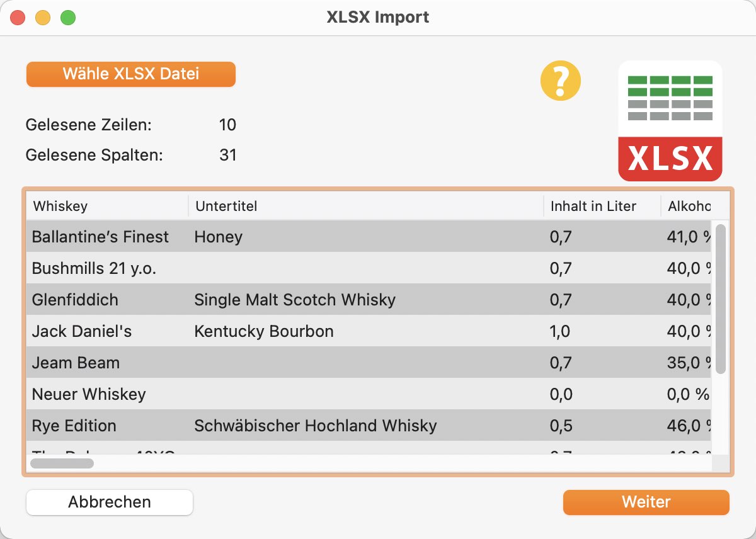This screenshot has width=756, height=539.
Task: Select the Glenfiddich row
Action: (x=369, y=300)
